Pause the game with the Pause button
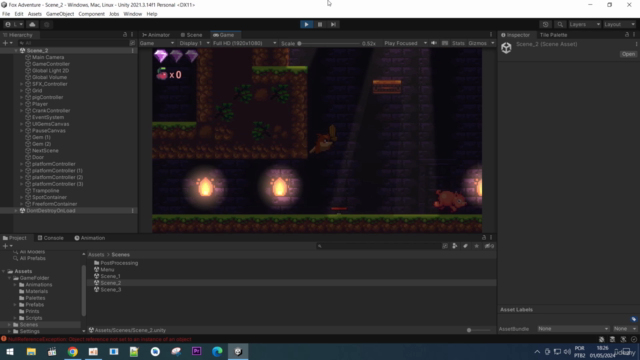This screenshot has height=360, width=640. point(320,24)
